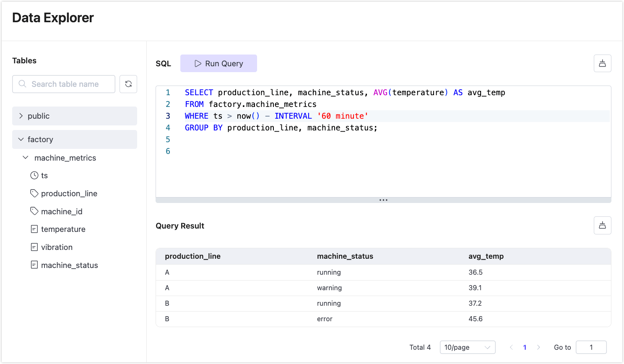Viewport: 624px width, 364px height.
Task: Click the tag icon beside machine_id
Action: [x=34, y=211]
